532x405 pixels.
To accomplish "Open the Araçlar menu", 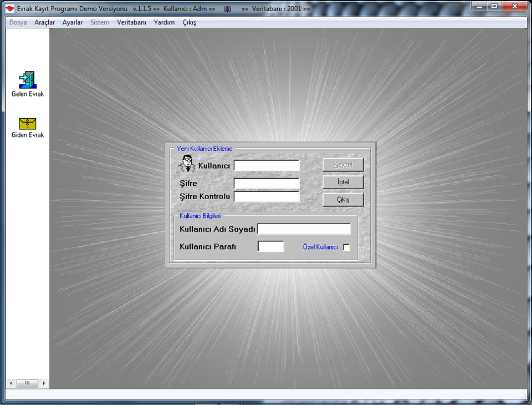I will [x=44, y=22].
